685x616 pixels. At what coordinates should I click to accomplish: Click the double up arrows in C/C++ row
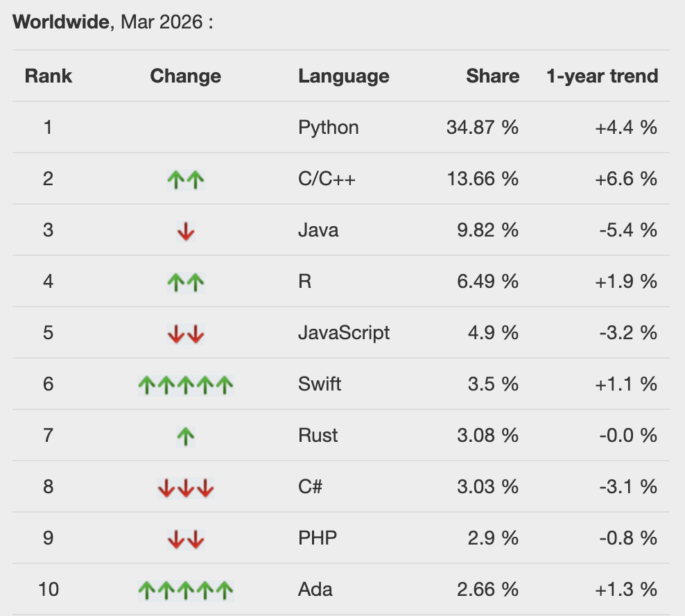click(186, 180)
